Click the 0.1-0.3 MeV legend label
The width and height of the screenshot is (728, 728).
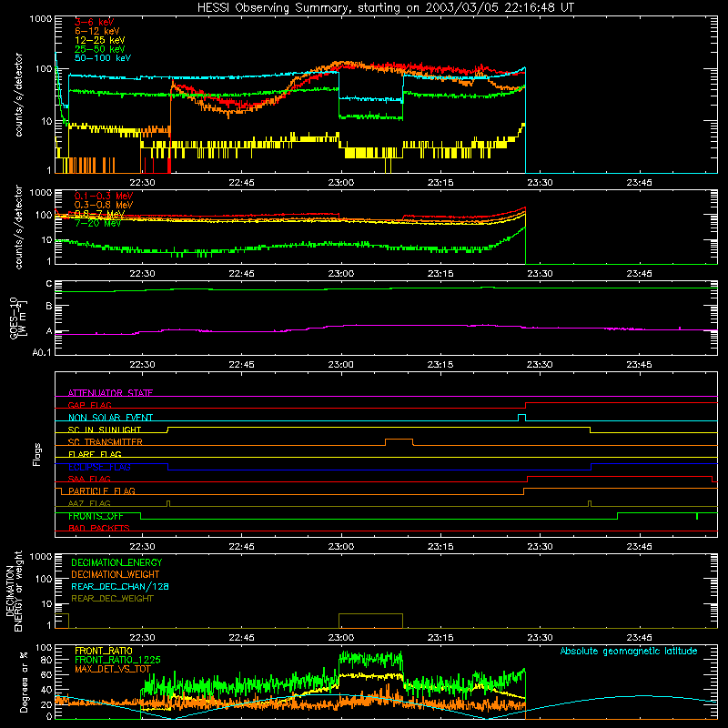pos(104,196)
